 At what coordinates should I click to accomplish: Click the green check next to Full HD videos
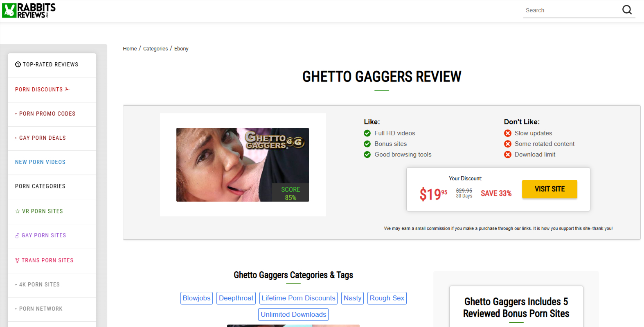click(367, 133)
